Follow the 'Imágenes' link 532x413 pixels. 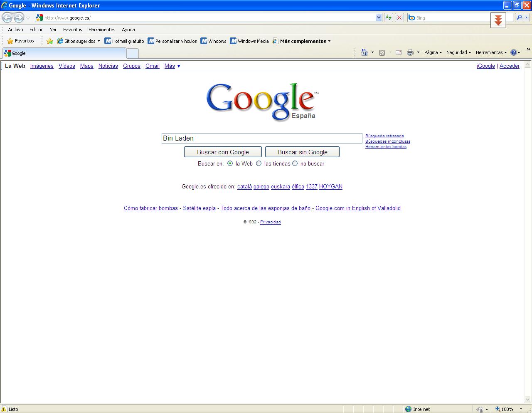coord(42,66)
